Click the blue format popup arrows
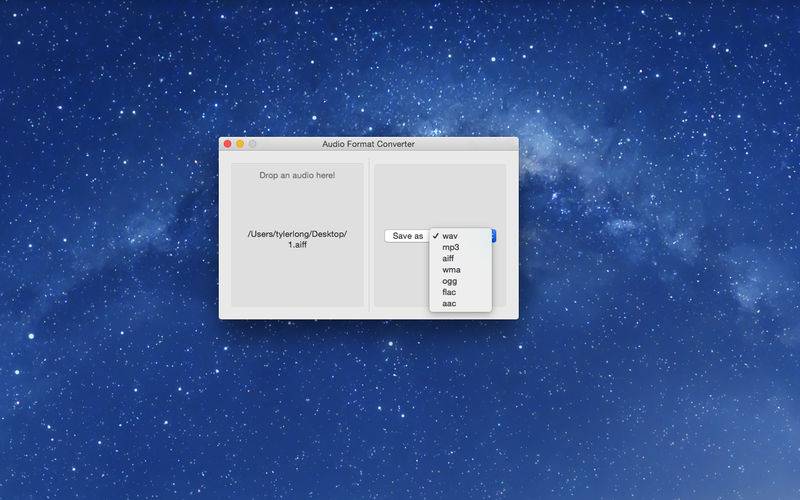Viewport: 800px width, 500px height. click(494, 236)
